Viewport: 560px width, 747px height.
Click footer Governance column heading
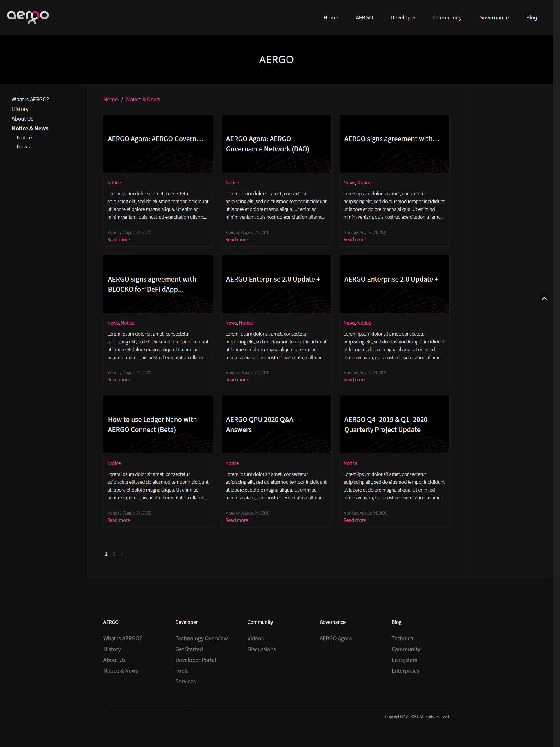(x=332, y=622)
